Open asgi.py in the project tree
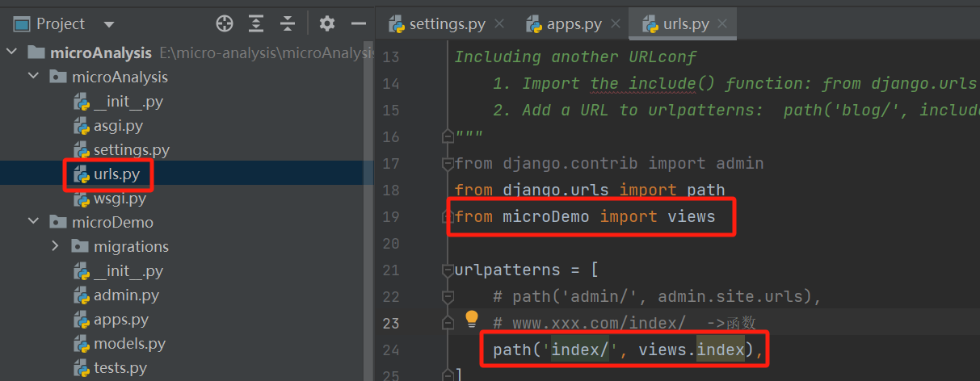The width and height of the screenshot is (980, 381). coord(118,126)
